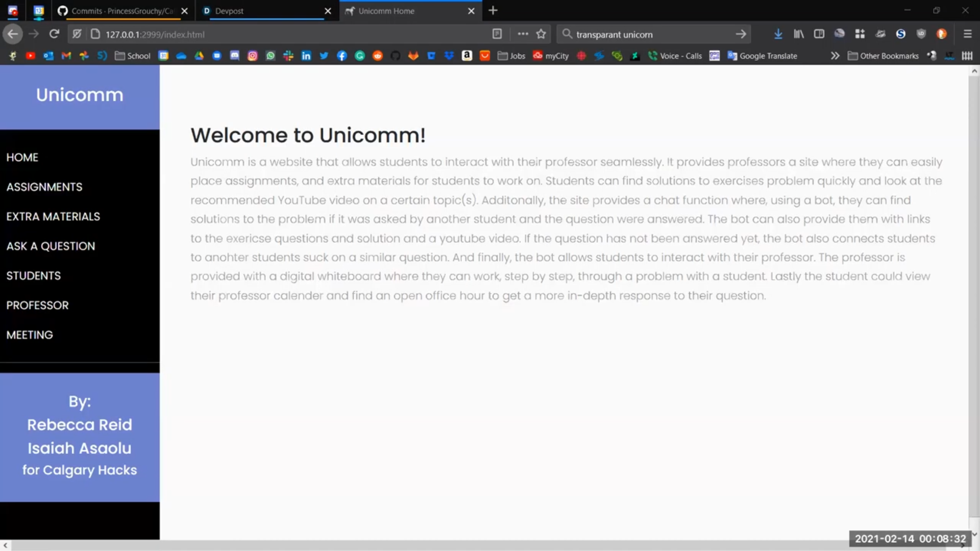Open the LinkedIn bookmark icon

(306, 56)
